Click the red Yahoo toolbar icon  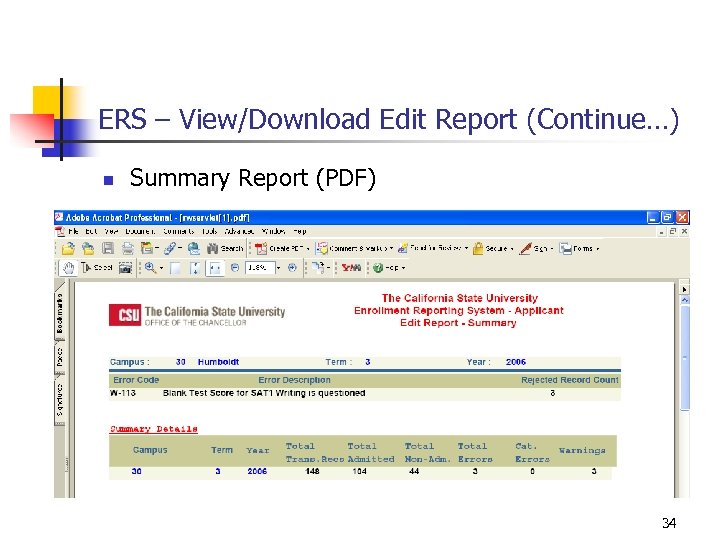351,267
